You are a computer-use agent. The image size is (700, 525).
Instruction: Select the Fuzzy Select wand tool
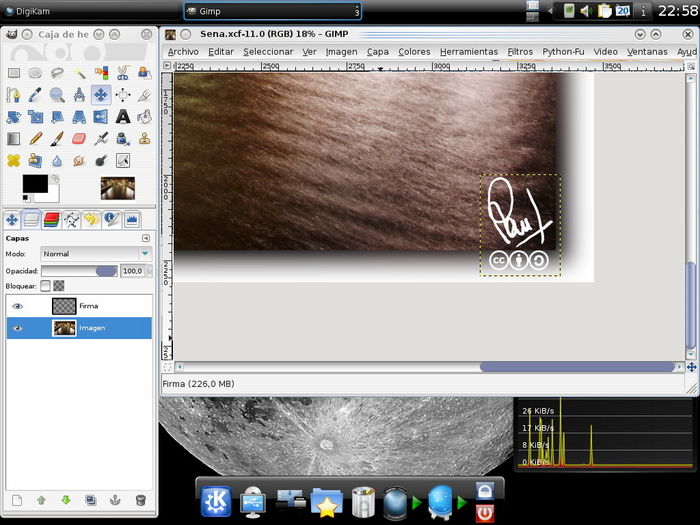(x=79, y=73)
